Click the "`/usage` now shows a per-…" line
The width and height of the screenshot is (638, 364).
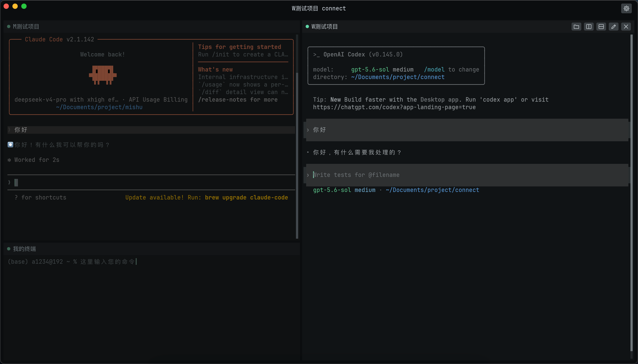coord(243,85)
